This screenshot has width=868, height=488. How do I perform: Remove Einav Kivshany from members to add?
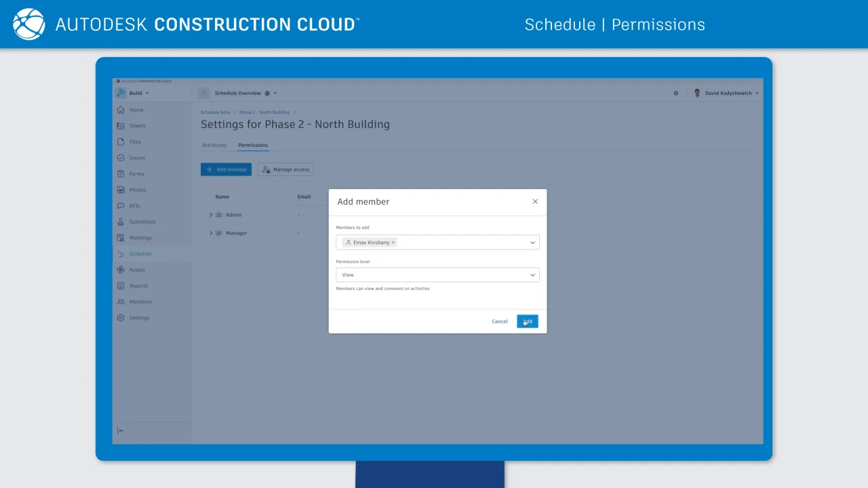click(x=393, y=243)
